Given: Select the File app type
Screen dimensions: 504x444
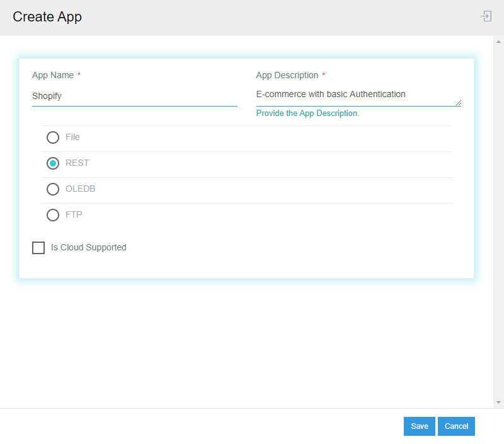Looking at the screenshot, I should point(53,137).
